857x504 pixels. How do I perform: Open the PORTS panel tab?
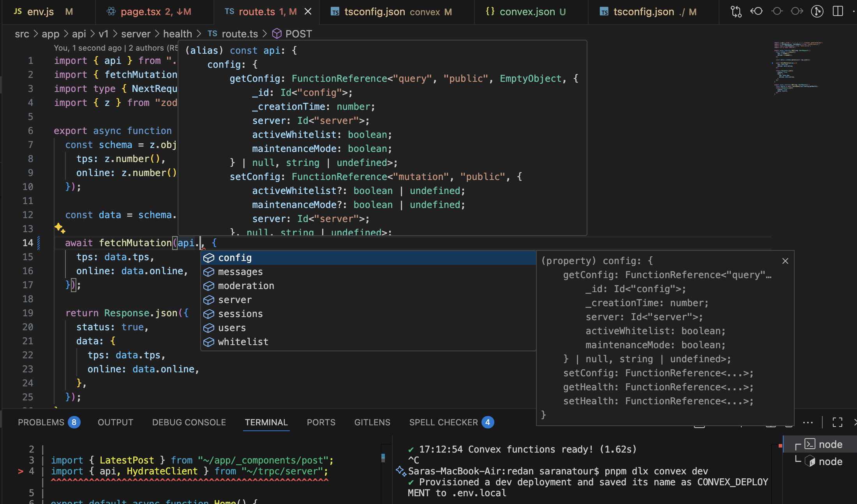[321, 422]
